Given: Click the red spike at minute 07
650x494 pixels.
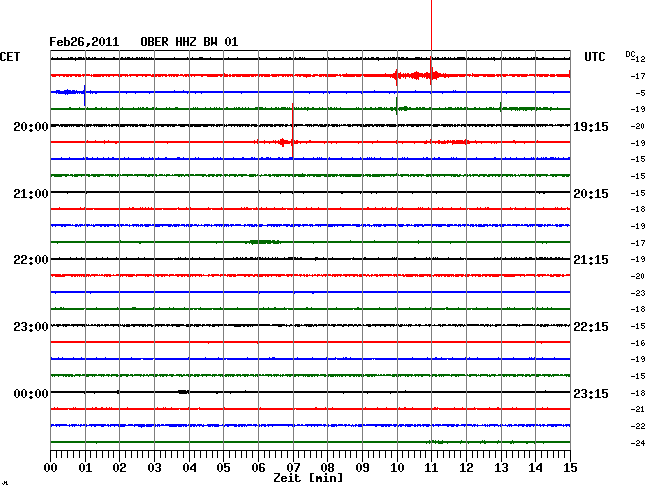Looking at the screenshot, I should [293, 130].
